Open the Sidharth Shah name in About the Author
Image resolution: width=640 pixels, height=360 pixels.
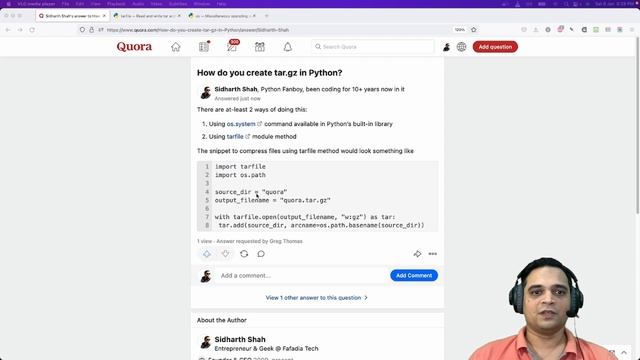(240, 339)
